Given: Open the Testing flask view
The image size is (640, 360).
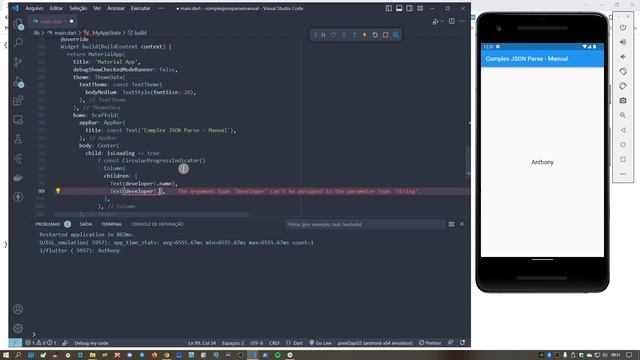Looking at the screenshot, I should point(18,139).
